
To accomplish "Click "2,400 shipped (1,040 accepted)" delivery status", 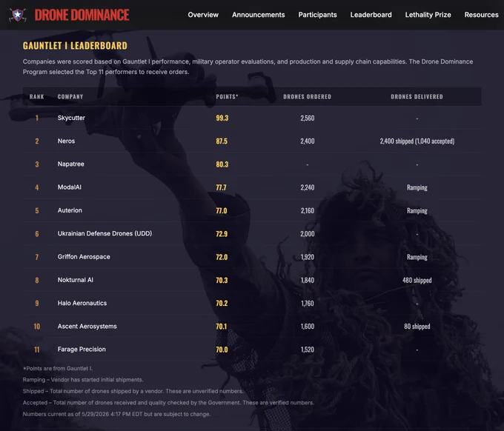I will point(417,141).
